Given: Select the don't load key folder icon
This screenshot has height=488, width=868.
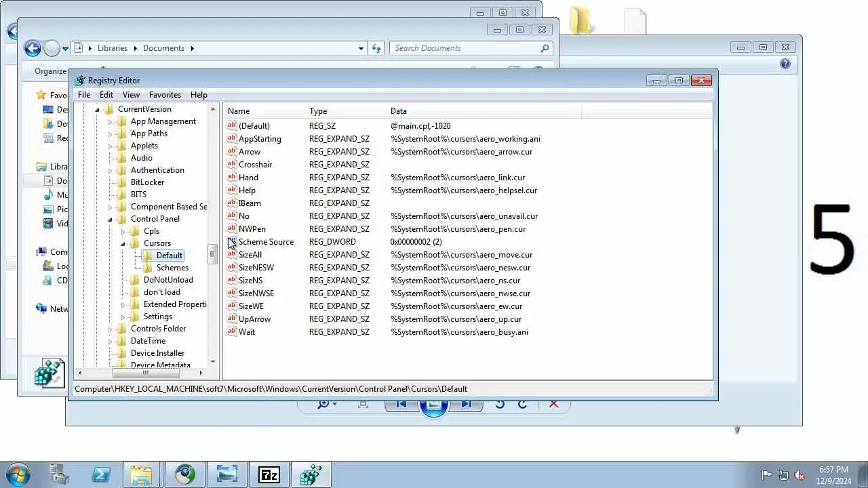Looking at the screenshot, I should [x=134, y=292].
